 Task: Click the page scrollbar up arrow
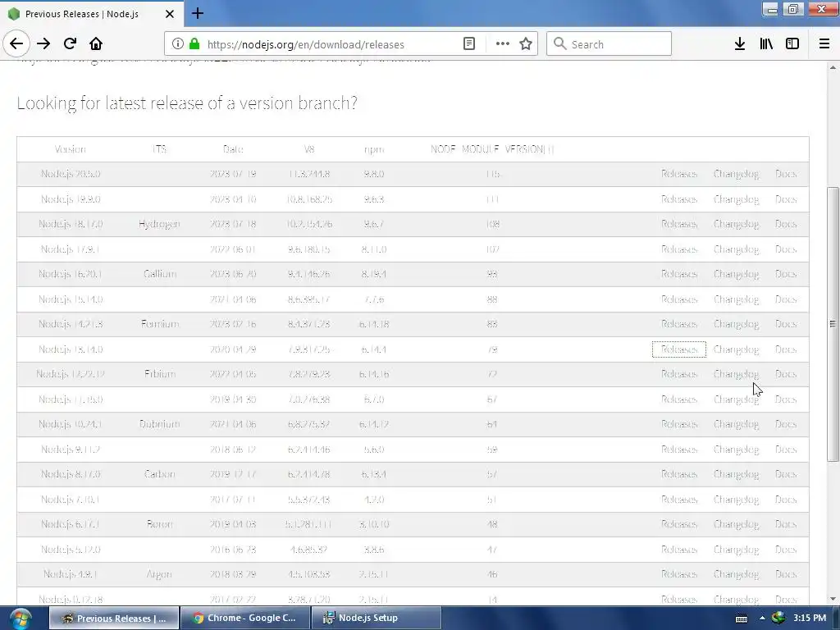click(833, 67)
